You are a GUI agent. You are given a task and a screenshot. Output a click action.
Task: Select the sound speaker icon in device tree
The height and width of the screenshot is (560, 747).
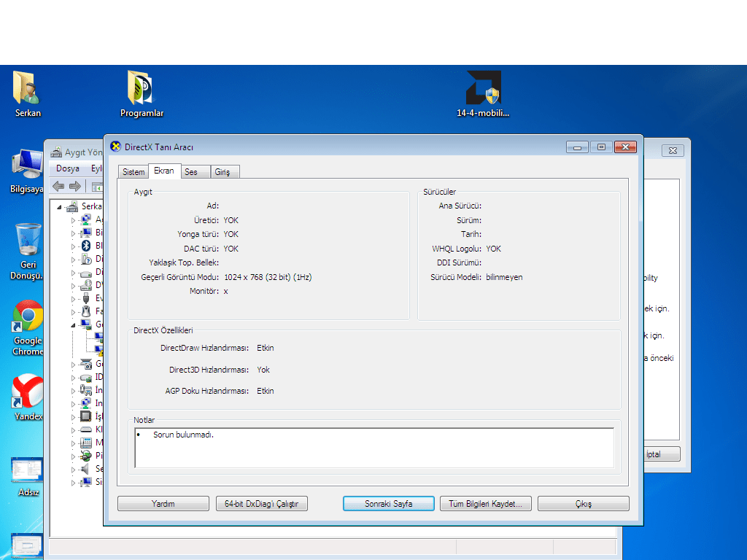click(85, 469)
